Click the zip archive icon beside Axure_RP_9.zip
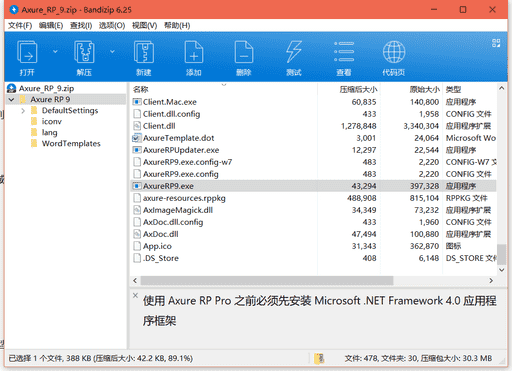Viewport: 512px width, 371px height. pos(11,88)
